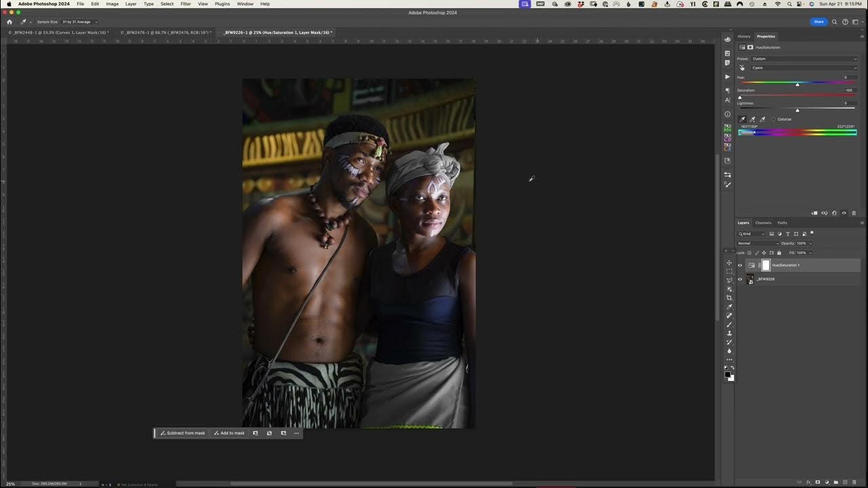Open the Edit Toolbar three-dots button

729,359
